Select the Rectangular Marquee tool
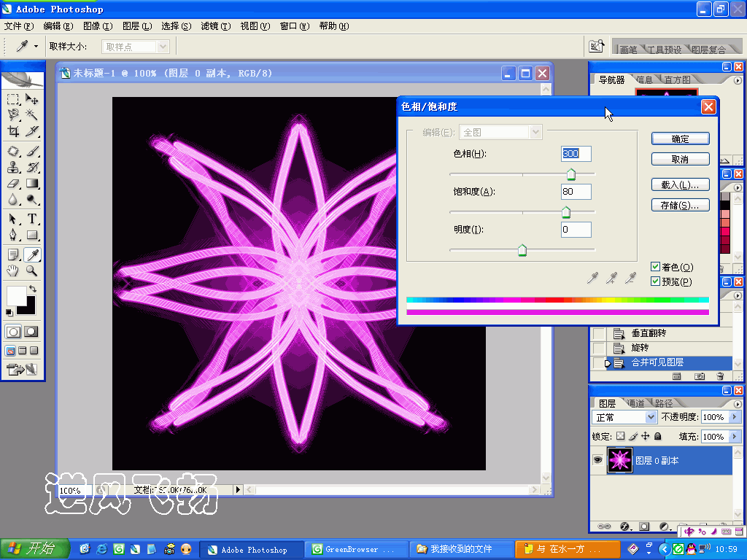The height and width of the screenshot is (560, 747). pos(13,99)
